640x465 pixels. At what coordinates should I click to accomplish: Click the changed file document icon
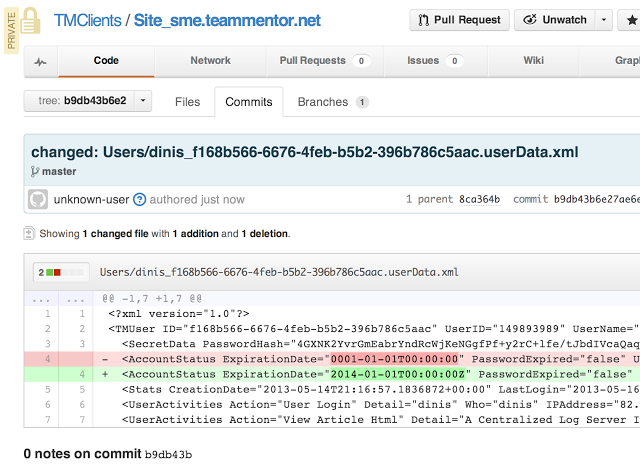tap(27, 233)
